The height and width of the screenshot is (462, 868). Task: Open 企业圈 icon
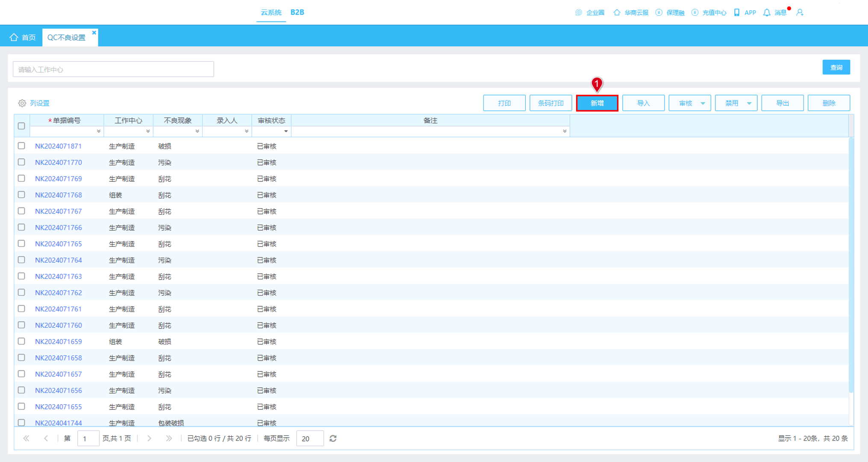(x=579, y=12)
